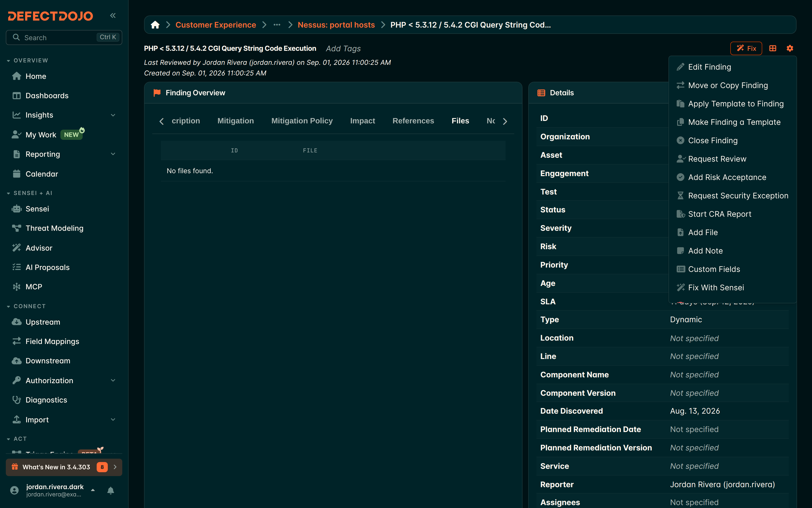Expand the Reporting submenu chevron
812x508 pixels.
(113, 154)
